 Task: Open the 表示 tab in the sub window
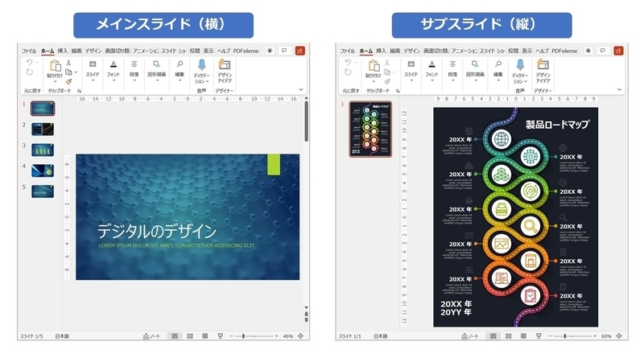click(x=527, y=51)
